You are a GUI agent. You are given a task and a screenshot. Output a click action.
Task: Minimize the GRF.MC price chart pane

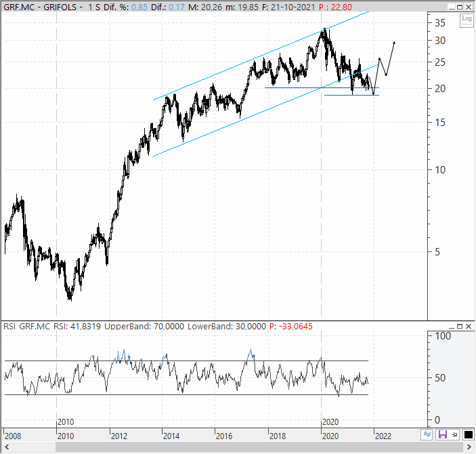[x=452, y=7]
